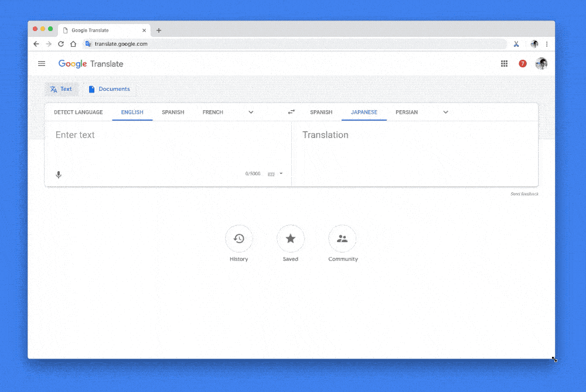Screen dimensions: 586x392
Task: Select Spanish as source language
Action: 173,112
